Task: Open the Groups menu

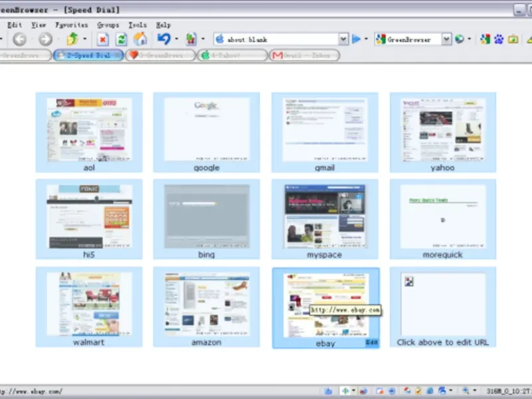Action: tap(108, 25)
